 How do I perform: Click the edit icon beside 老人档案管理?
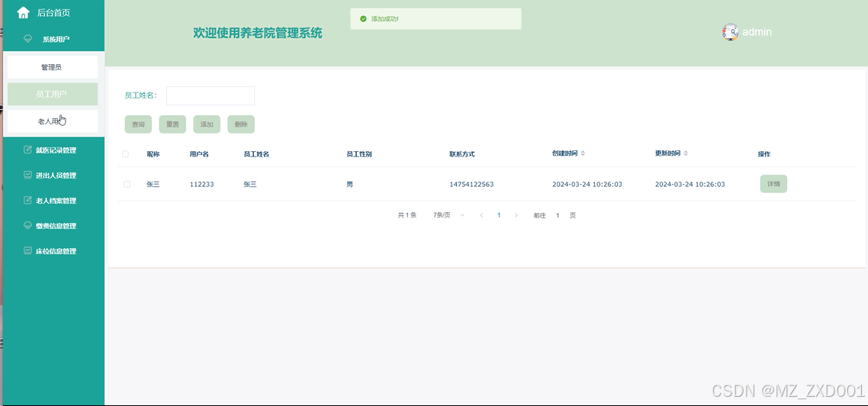coord(27,200)
